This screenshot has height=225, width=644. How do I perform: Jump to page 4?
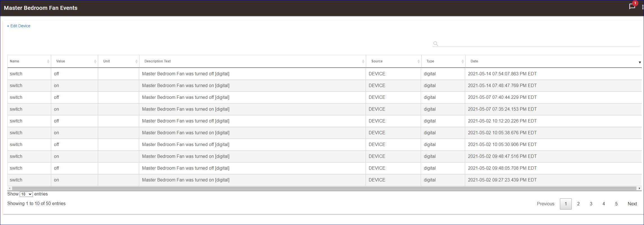tap(604, 204)
